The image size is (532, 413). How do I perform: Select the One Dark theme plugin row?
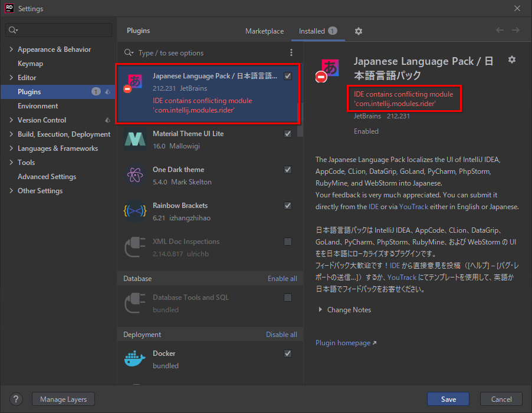tap(208, 176)
